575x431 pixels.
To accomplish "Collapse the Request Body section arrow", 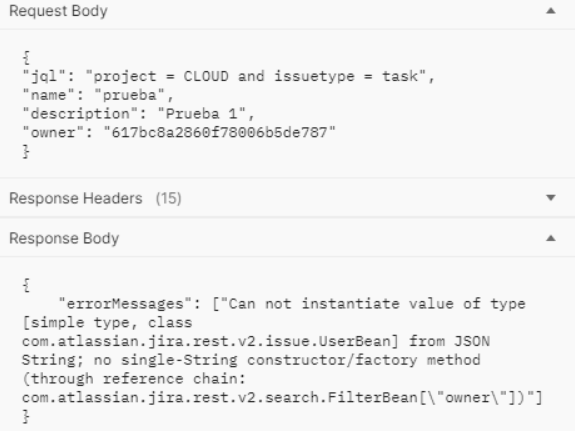I will [550, 11].
